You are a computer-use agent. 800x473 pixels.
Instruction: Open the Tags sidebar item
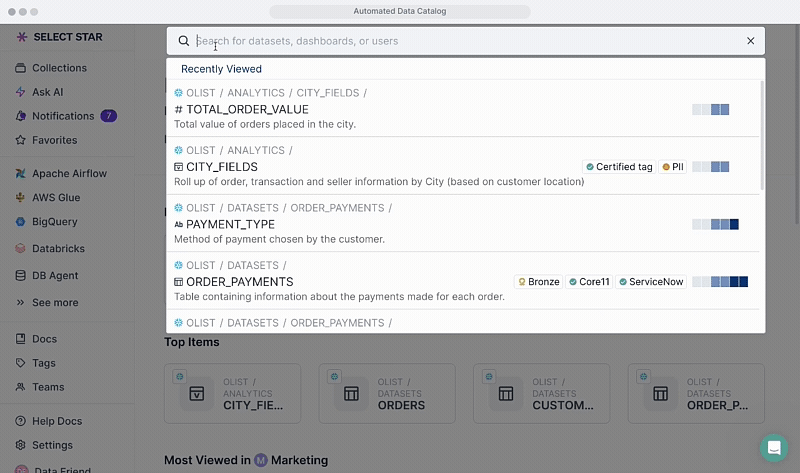[43, 363]
